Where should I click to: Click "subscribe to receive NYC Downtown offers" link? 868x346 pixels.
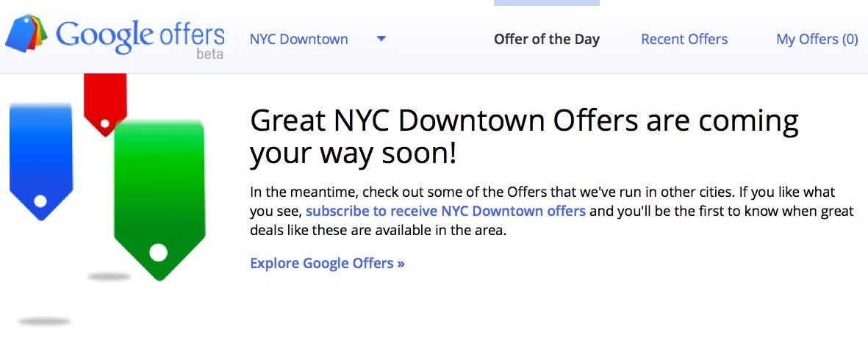click(445, 212)
